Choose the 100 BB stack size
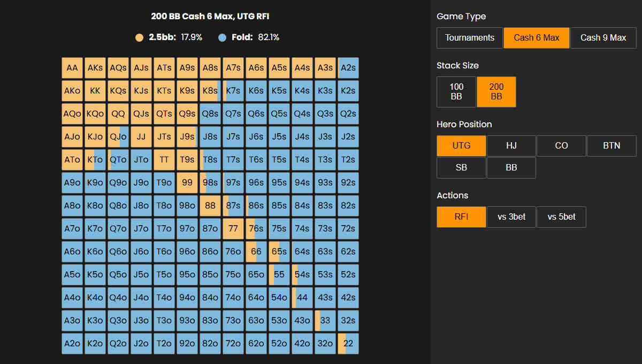This screenshot has height=364, width=642. click(456, 92)
